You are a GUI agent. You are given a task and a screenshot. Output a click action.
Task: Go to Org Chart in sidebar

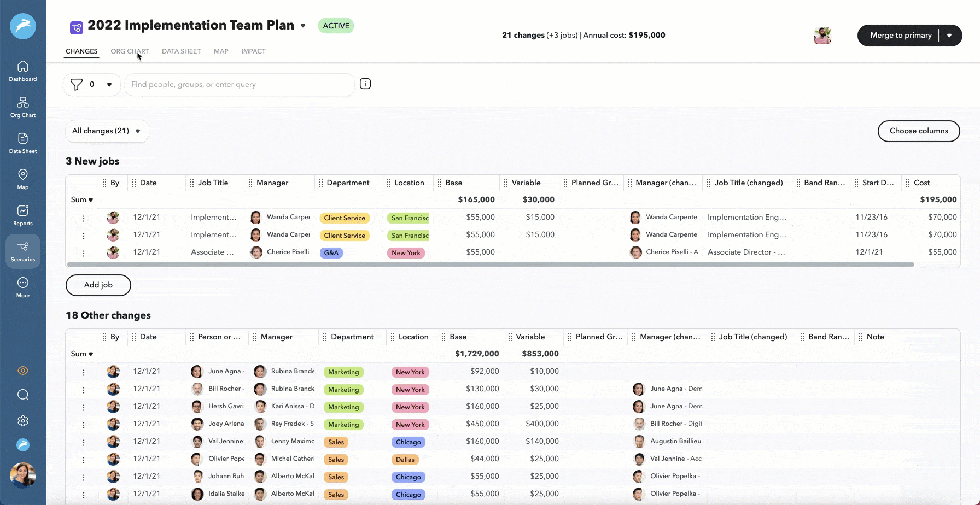[x=22, y=107]
